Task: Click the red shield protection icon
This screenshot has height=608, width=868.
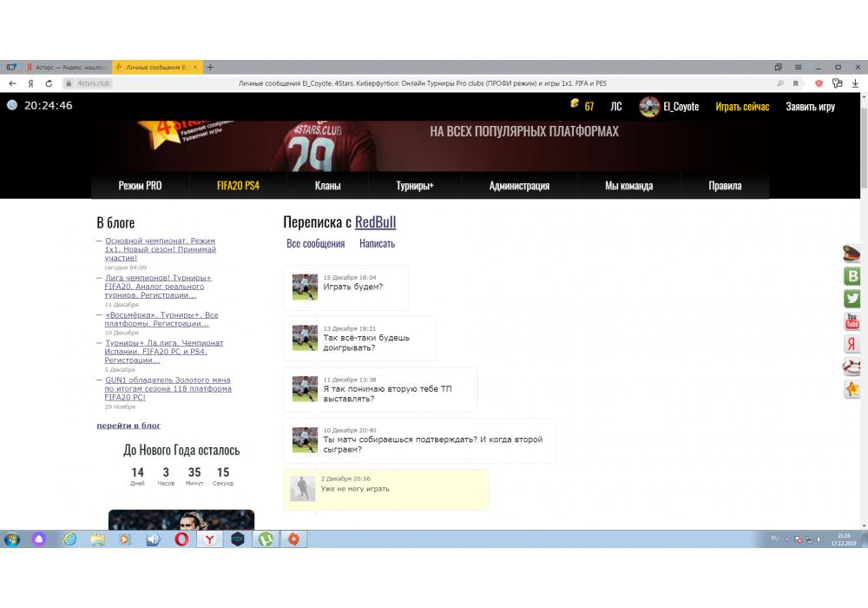Action: (819, 83)
